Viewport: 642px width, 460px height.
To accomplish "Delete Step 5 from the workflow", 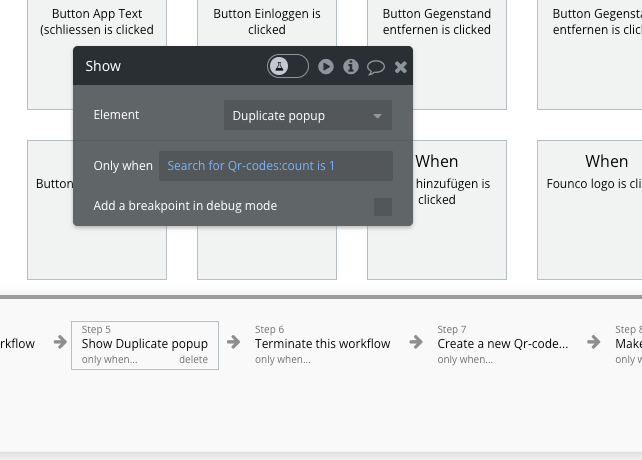I will click(x=194, y=360).
